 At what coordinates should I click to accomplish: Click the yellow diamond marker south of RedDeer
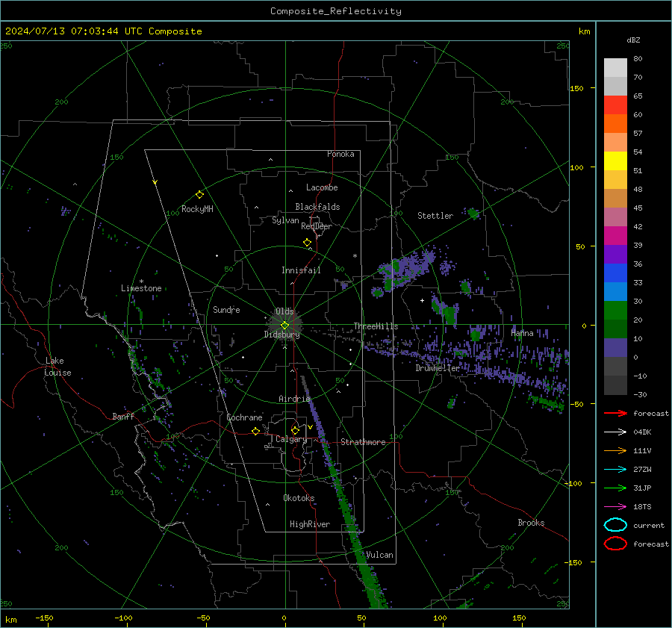[x=307, y=242]
